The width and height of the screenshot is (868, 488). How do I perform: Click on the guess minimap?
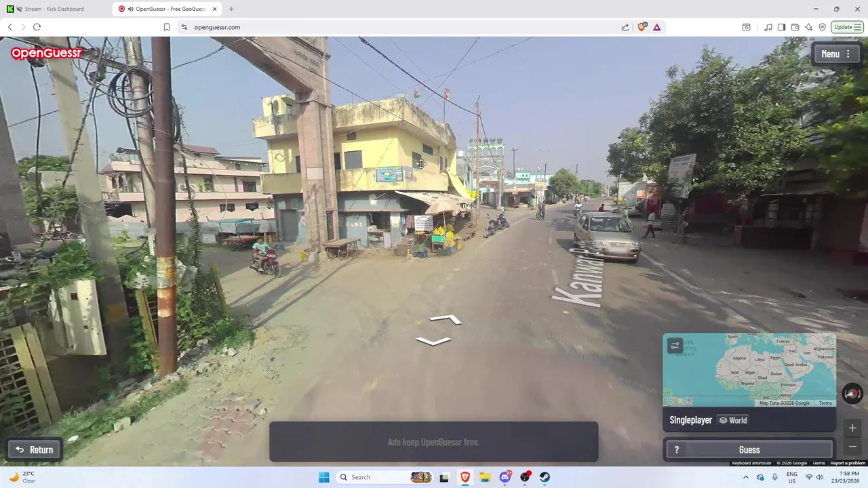coord(749,369)
